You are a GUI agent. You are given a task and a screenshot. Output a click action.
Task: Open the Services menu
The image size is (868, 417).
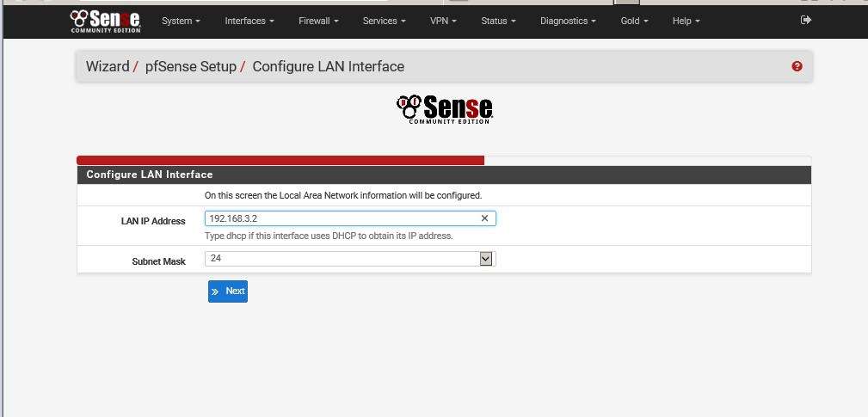pyautogui.click(x=385, y=21)
